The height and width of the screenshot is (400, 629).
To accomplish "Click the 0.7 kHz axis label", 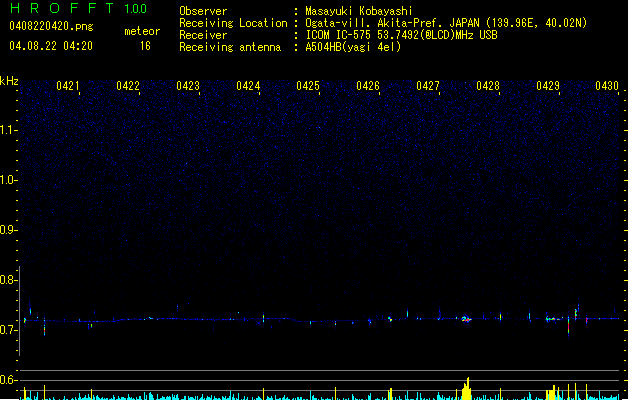I will point(8,330).
